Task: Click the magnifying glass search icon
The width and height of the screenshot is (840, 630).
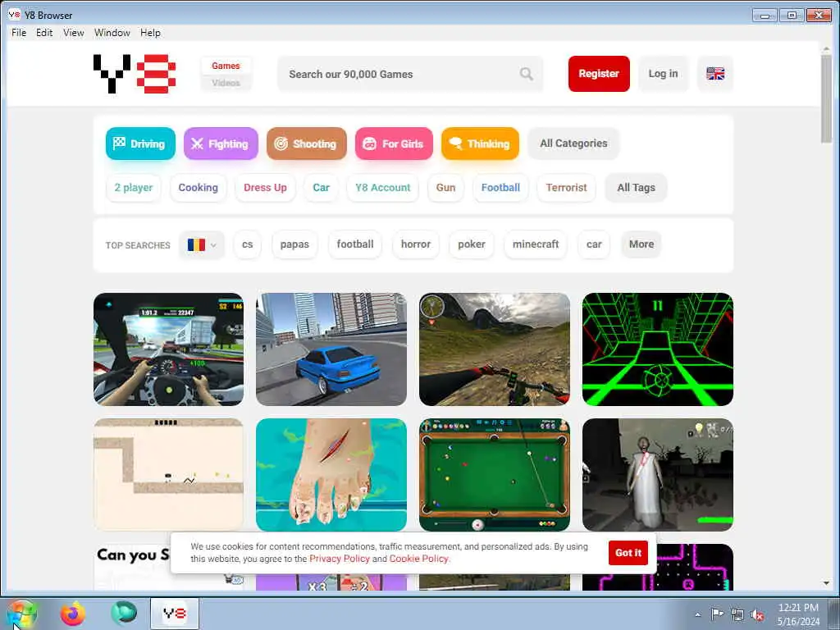Action: [x=526, y=74]
